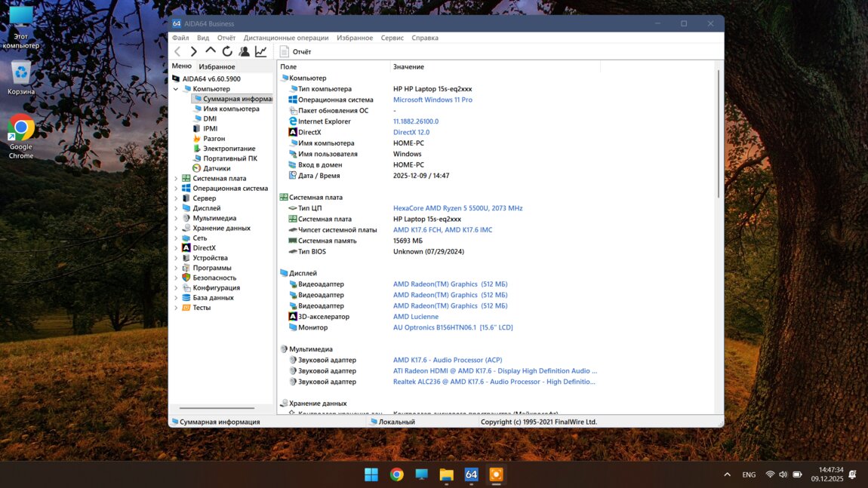Image resolution: width=868 pixels, height=488 pixels.
Task: Click the Microsoft Windows 11 Pro link
Action: [432, 100]
